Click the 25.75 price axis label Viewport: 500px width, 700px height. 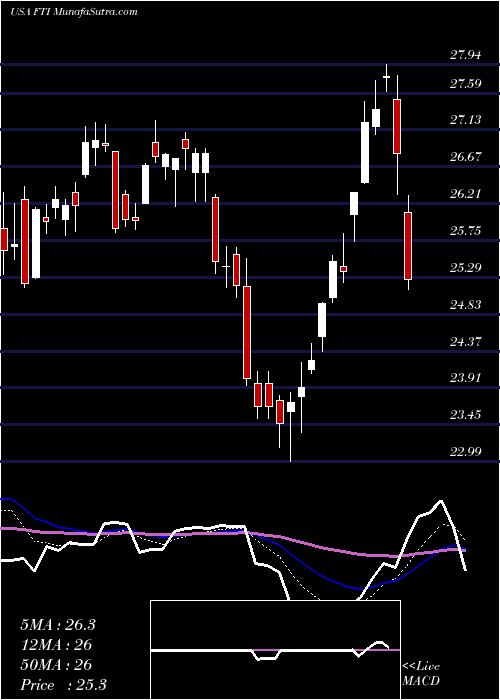click(x=465, y=231)
